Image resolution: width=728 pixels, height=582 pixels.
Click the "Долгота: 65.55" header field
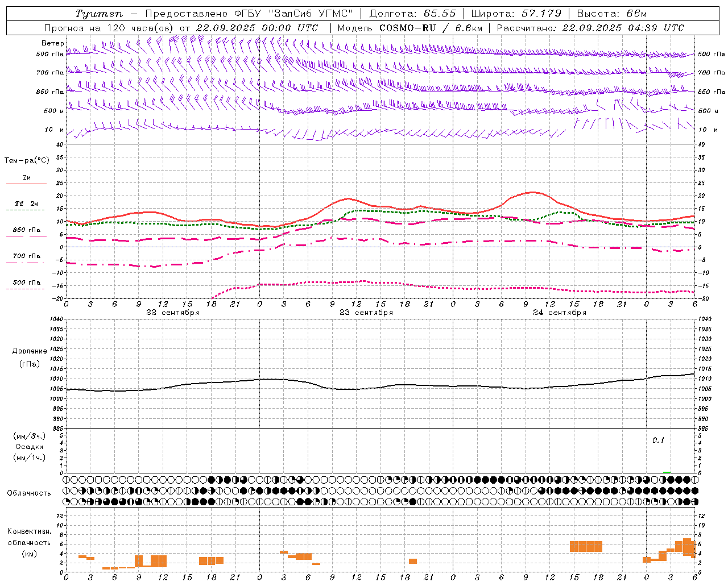[x=412, y=14]
